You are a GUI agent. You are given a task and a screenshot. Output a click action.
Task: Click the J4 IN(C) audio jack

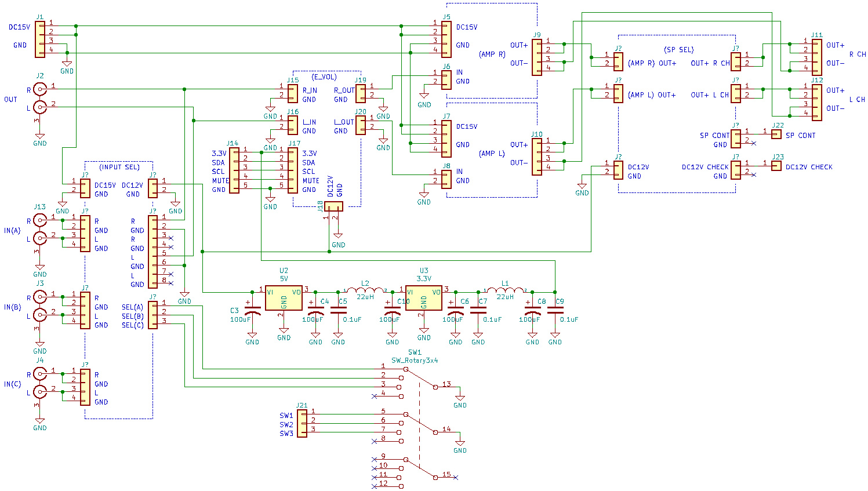39,383
